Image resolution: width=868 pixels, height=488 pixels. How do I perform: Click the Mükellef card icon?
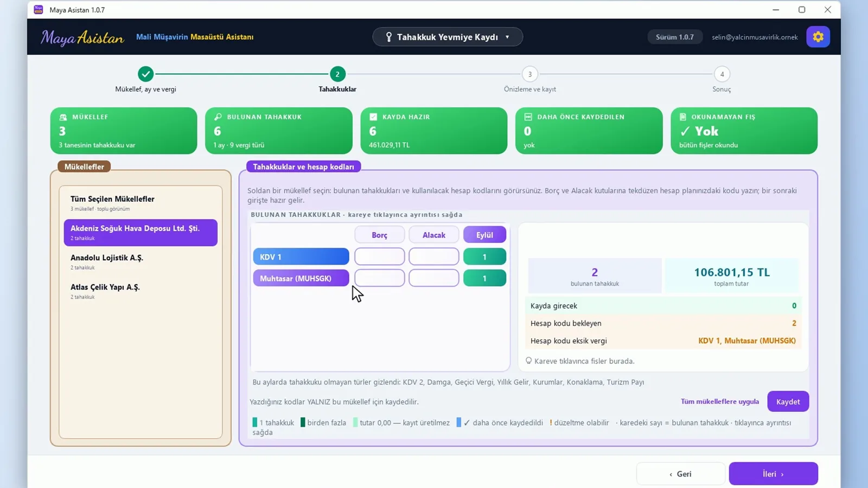pyautogui.click(x=63, y=117)
